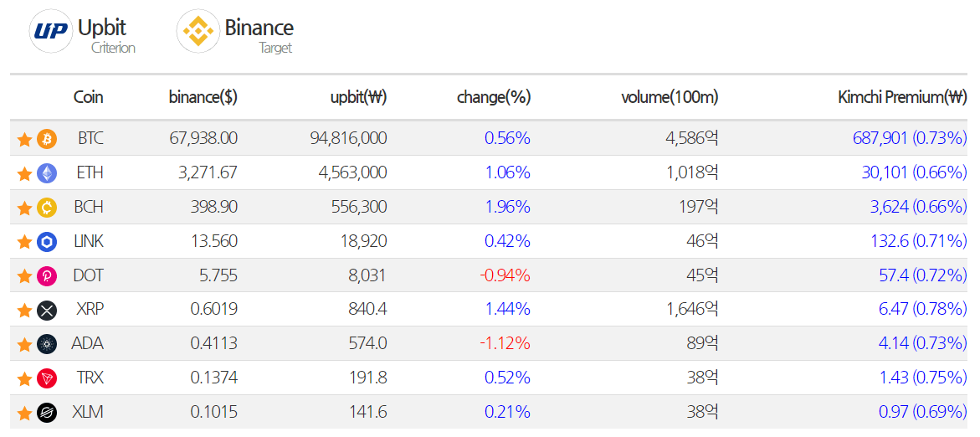The image size is (980, 437).
Task: Click the TRON coin icon
Action: coord(47,378)
